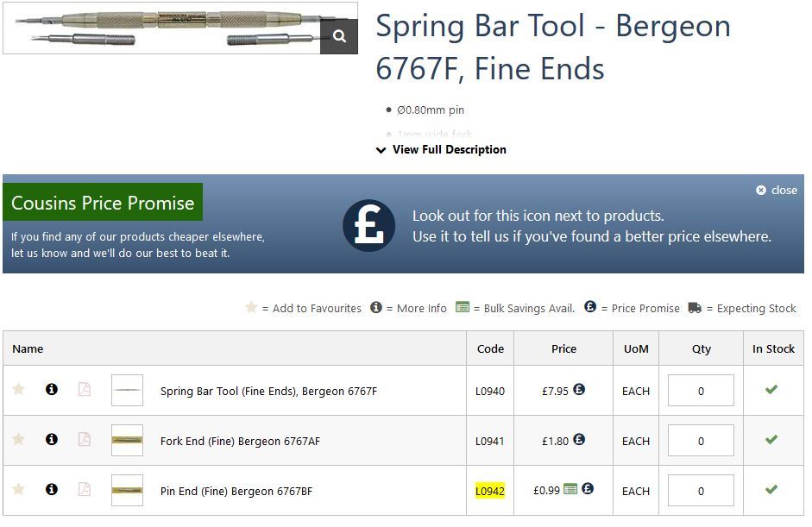The height and width of the screenshot is (527, 812).
Task: Click quantity field for code L0942
Action: (701, 491)
